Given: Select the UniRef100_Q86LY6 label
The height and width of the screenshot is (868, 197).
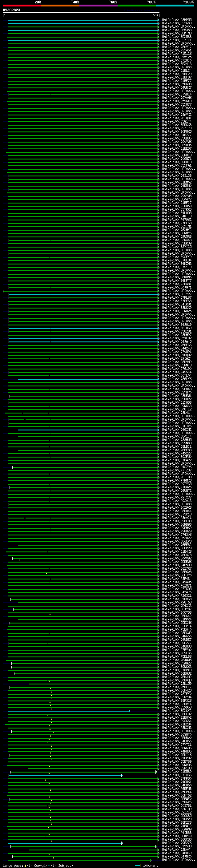Looking at the screenshot, I should click(x=177, y=379).
